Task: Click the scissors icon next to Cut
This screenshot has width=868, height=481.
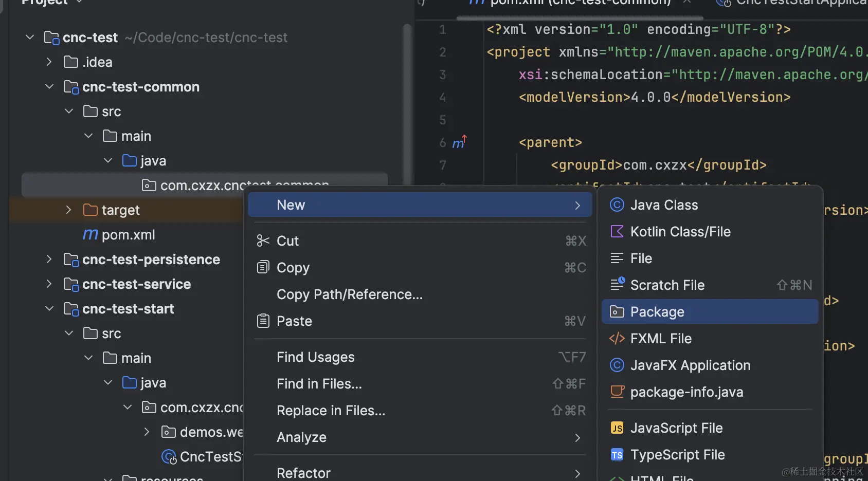Action: 263,241
